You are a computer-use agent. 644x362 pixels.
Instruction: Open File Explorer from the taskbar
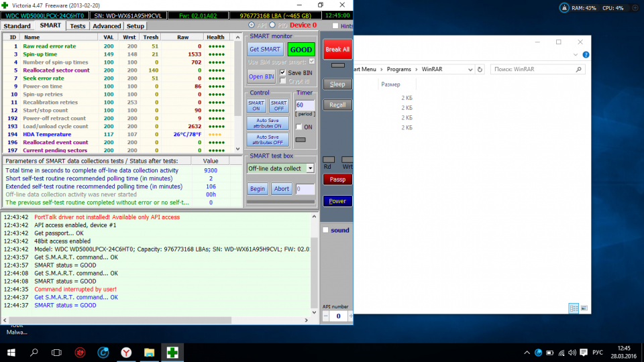(x=149, y=352)
